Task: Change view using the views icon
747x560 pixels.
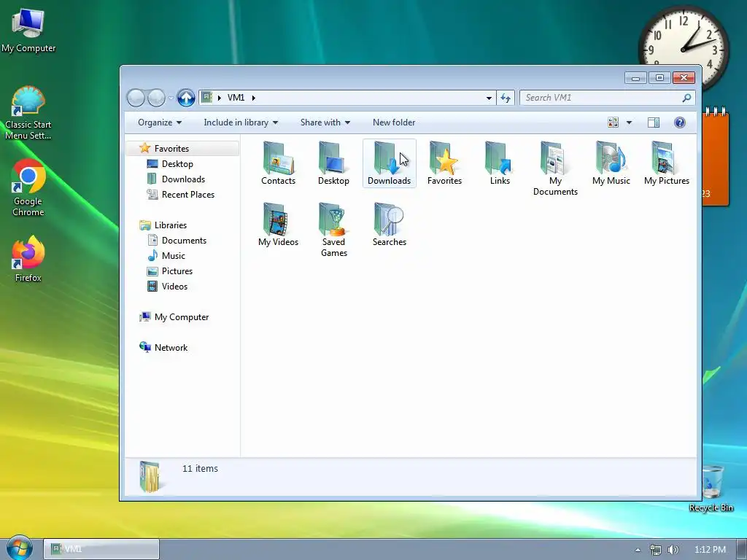Action: point(613,122)
